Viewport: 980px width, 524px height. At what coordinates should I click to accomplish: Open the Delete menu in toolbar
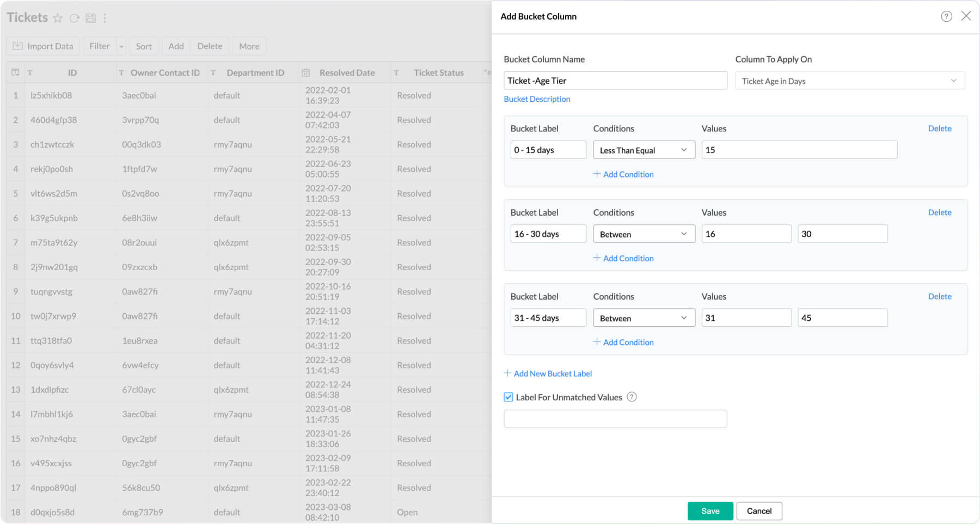pos(210,46)
